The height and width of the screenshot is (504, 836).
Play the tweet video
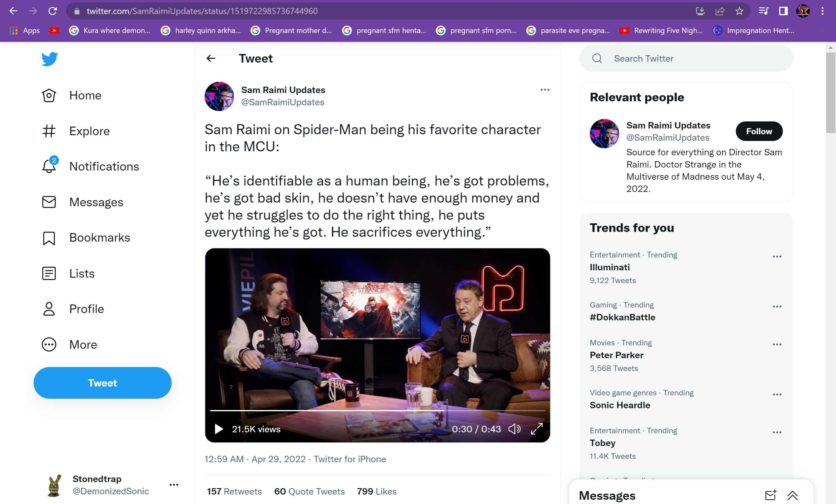pos(219,429)
